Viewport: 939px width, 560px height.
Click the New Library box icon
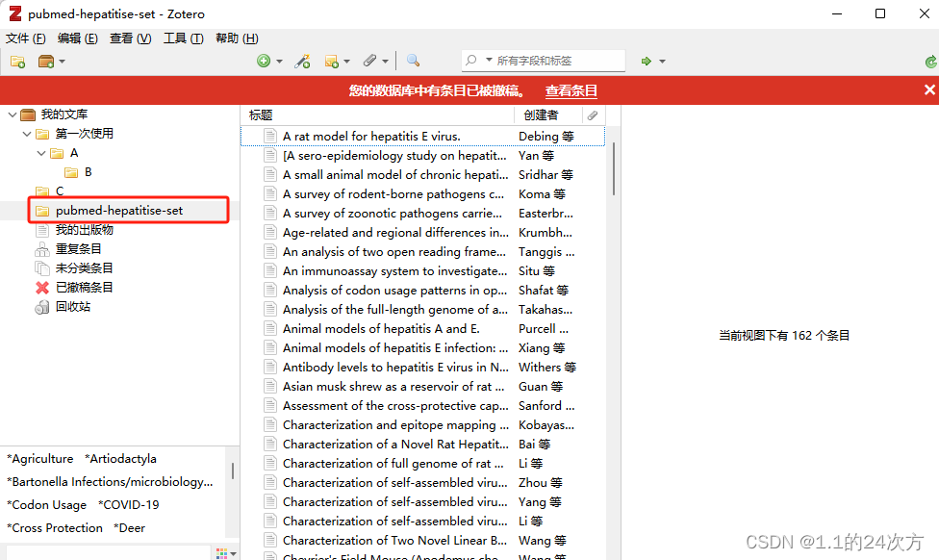pos(46,61)
